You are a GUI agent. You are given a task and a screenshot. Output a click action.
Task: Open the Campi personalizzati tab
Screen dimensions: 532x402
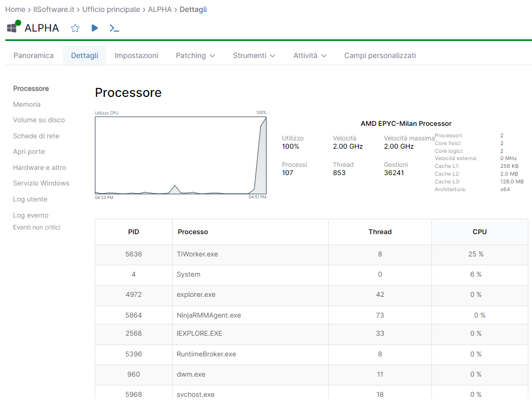[380, 55]
